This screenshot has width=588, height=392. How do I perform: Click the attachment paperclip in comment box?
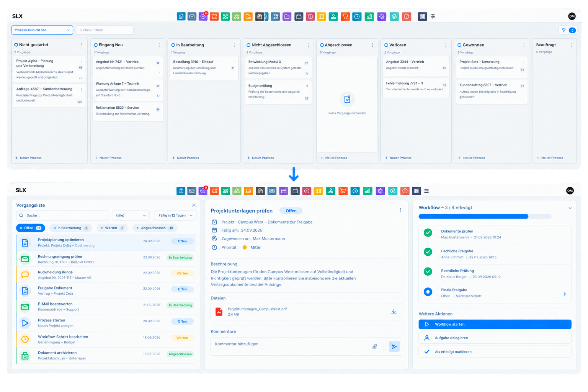[x=375, y=346]
